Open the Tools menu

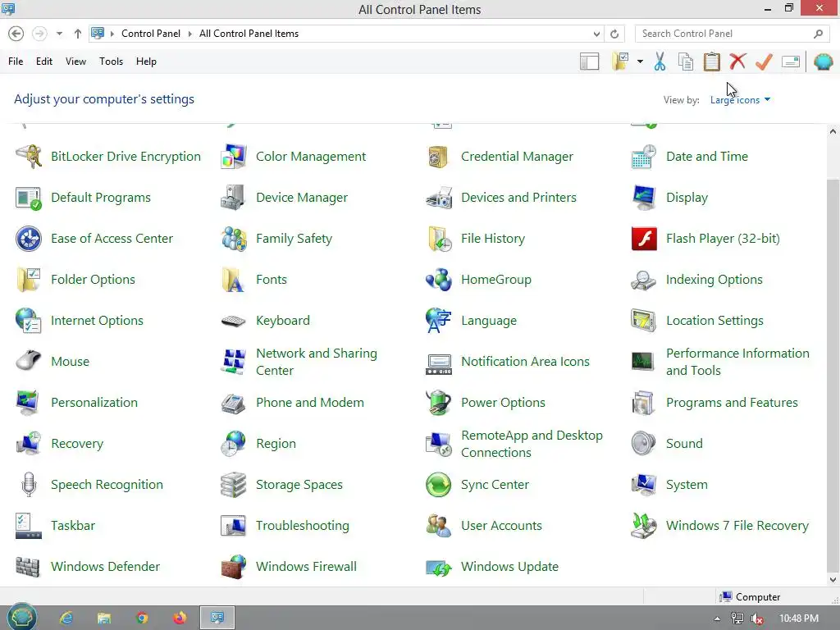pos(111,62)
